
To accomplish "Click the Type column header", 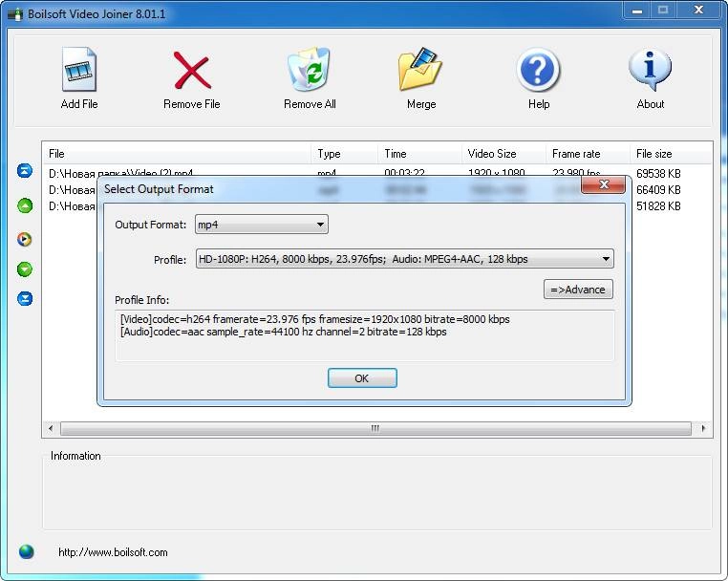I will click(x=344, y=154).
